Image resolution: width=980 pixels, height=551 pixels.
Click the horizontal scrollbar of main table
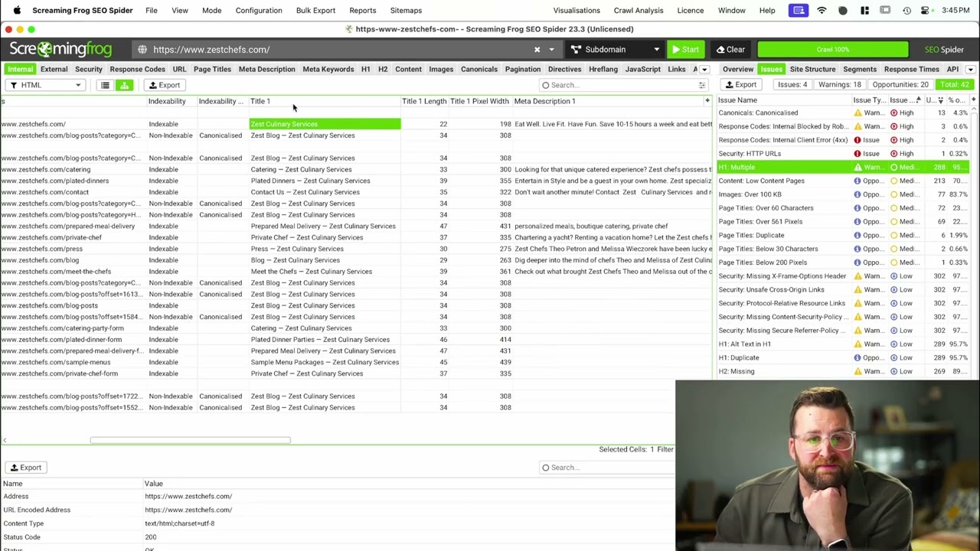tap(190, 440)
